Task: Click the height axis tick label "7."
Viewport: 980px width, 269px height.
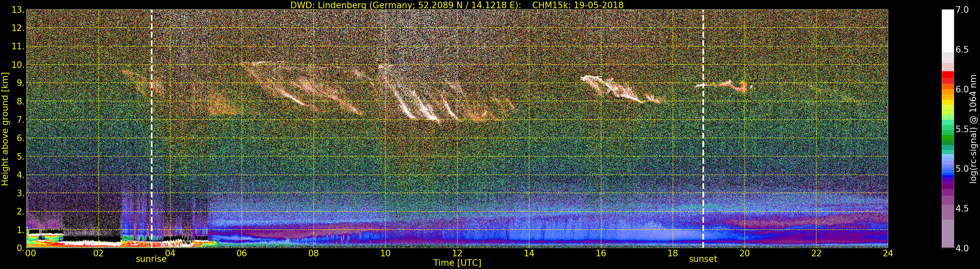Action: [20, 120]
